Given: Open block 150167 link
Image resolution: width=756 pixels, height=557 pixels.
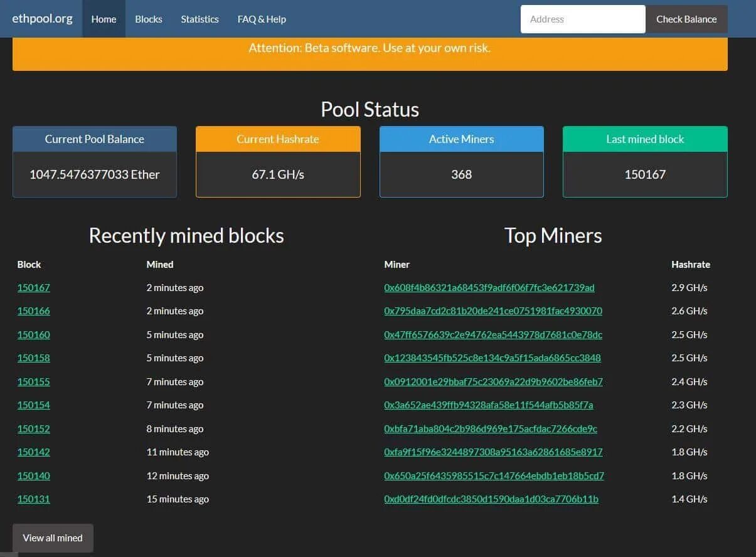Looking at the screenshot, I should pos(34,288).
